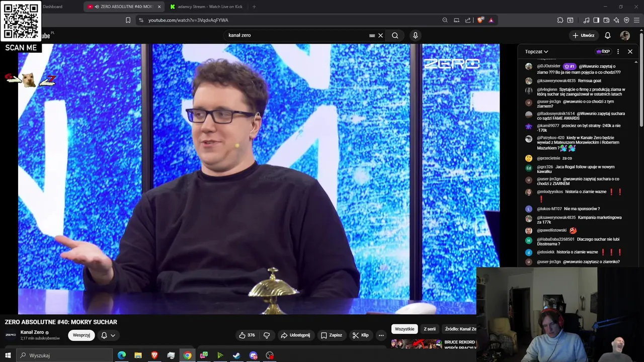This screenshot has height=362, width=644.
Task: Open the media control music-note icon
Action: coord(586,20)
